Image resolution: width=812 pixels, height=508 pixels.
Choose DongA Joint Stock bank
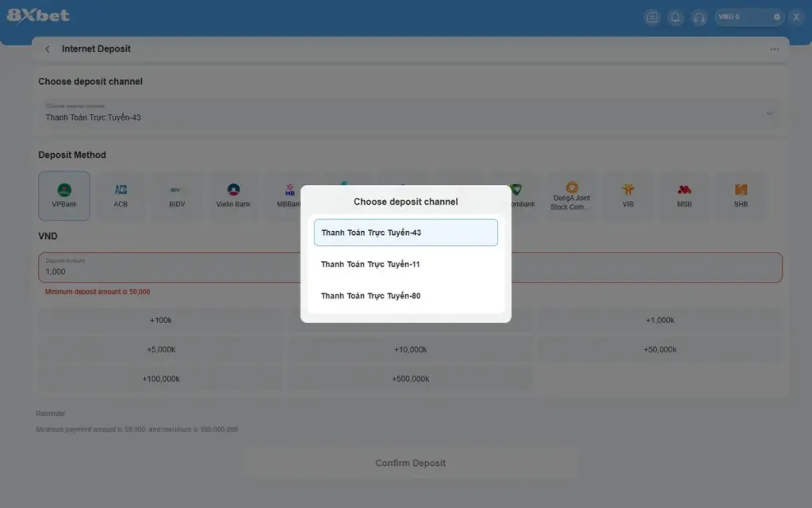click(571, 196)
